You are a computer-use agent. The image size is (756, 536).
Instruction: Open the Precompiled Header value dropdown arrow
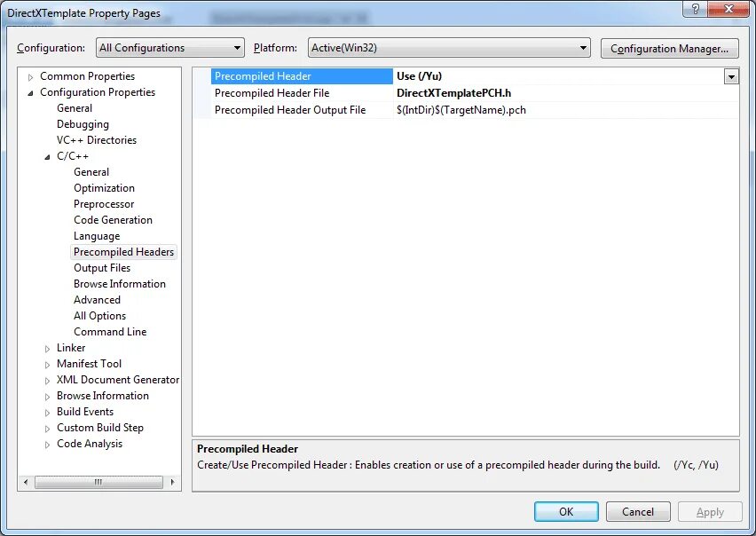[x=731, y=76]
